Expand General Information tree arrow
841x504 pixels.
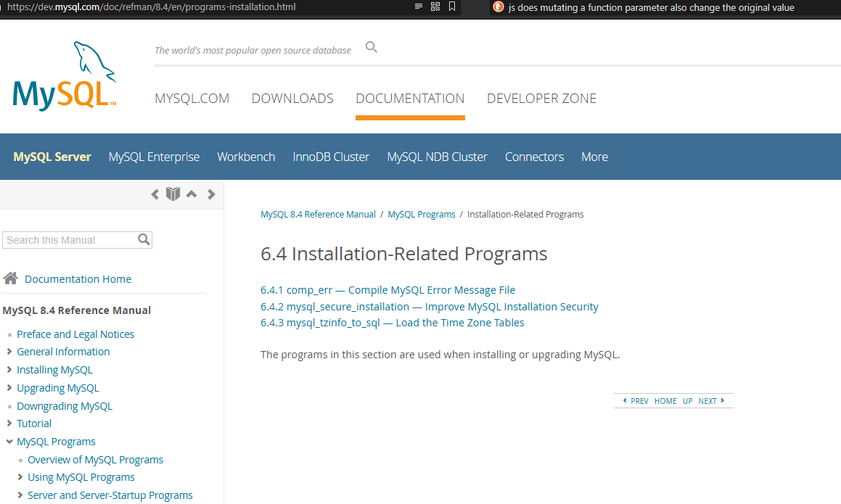tap(9, 351)
